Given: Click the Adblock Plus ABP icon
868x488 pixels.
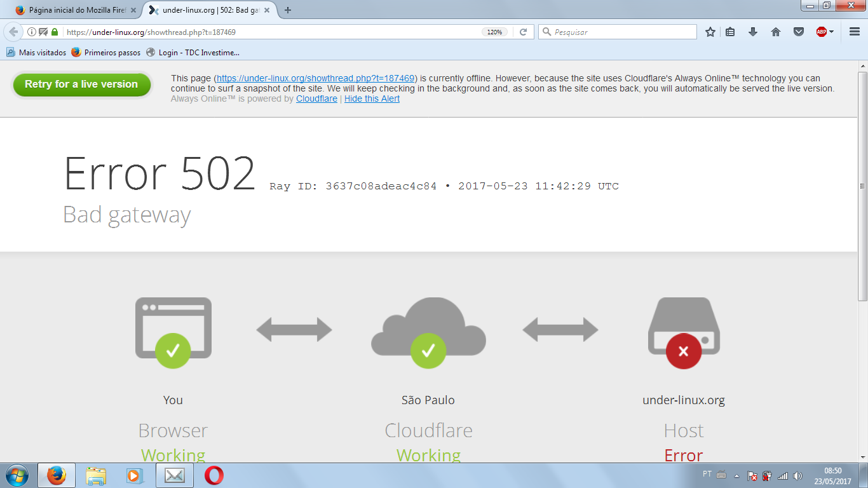Looking at the screenshot, I should [x=821, y=32].
